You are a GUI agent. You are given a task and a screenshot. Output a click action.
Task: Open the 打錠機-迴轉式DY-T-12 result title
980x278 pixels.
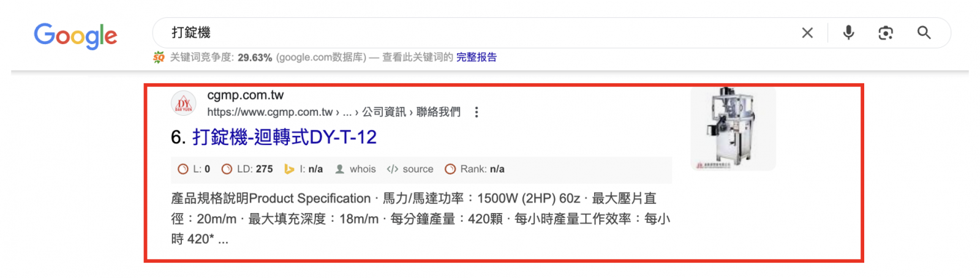click(284, 137)
